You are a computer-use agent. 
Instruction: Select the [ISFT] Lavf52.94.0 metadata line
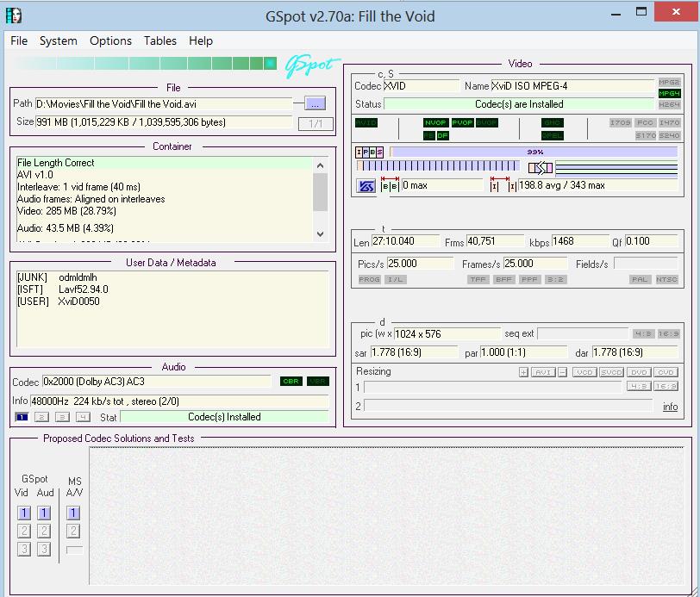point(62,289)
